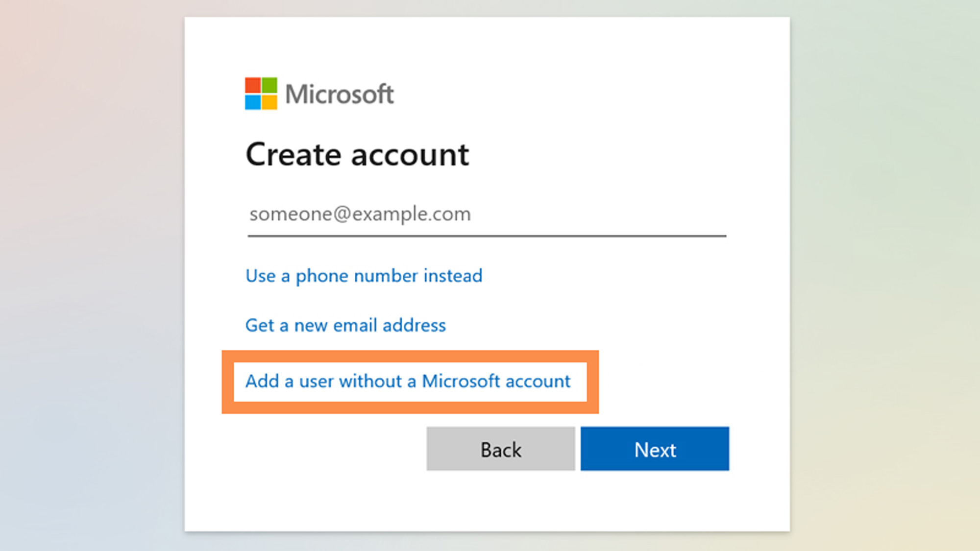980x551 pixels.
Task: Click 'Add a user without a Microsoft account'
Action: click(x=408, y=380)
